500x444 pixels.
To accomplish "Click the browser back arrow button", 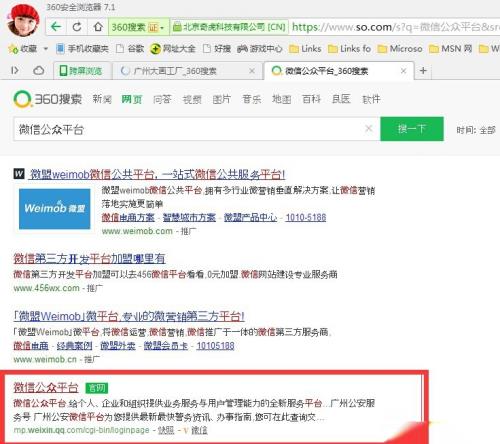I will (56, 26).
